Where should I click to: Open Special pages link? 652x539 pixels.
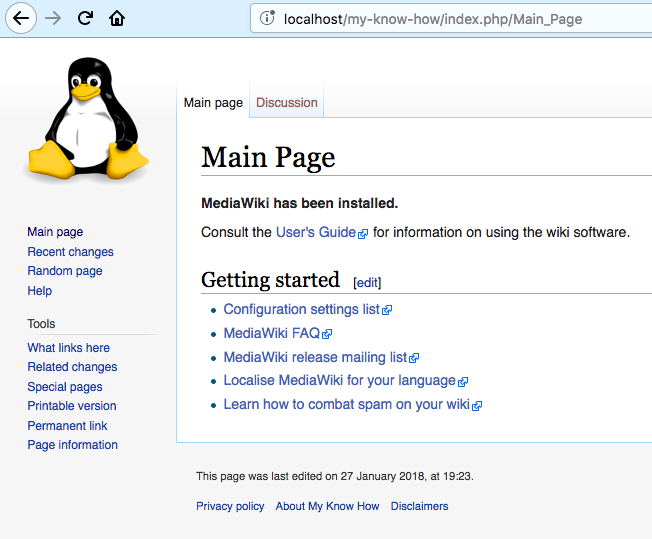point(65,387)
